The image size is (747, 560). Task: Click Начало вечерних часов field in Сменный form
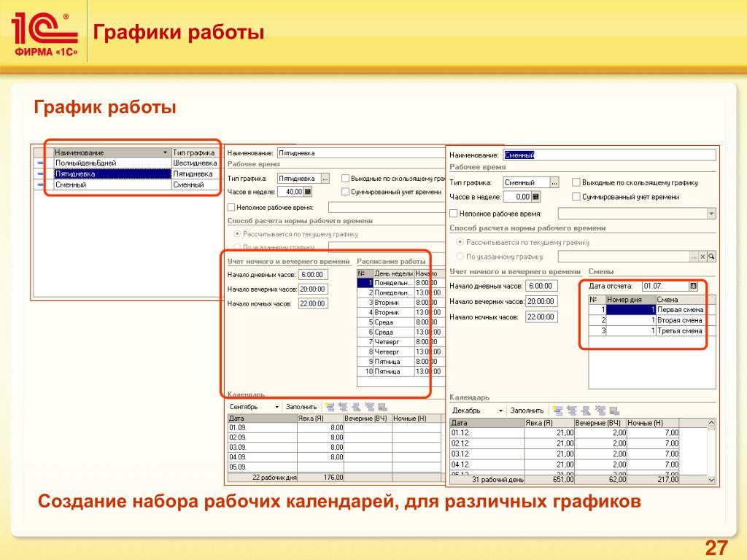click(542, 301)
